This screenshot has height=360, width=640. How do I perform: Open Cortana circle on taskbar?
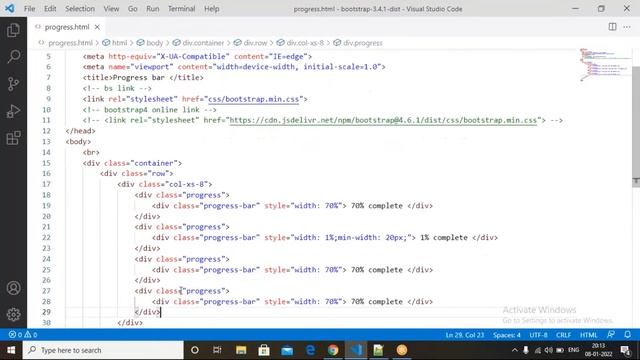pyautogui.click(x=195, y=350)
